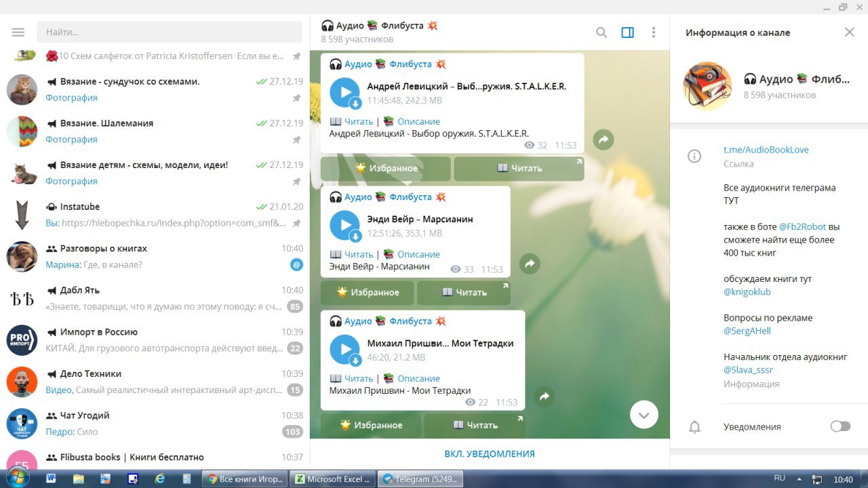Open the three-dot channel options menu
Screen dimensions: 868x488
pos(654,32)
